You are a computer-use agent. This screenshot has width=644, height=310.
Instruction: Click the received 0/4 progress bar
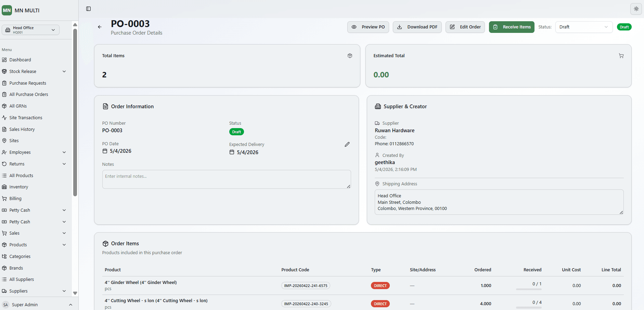pos(529,308)
